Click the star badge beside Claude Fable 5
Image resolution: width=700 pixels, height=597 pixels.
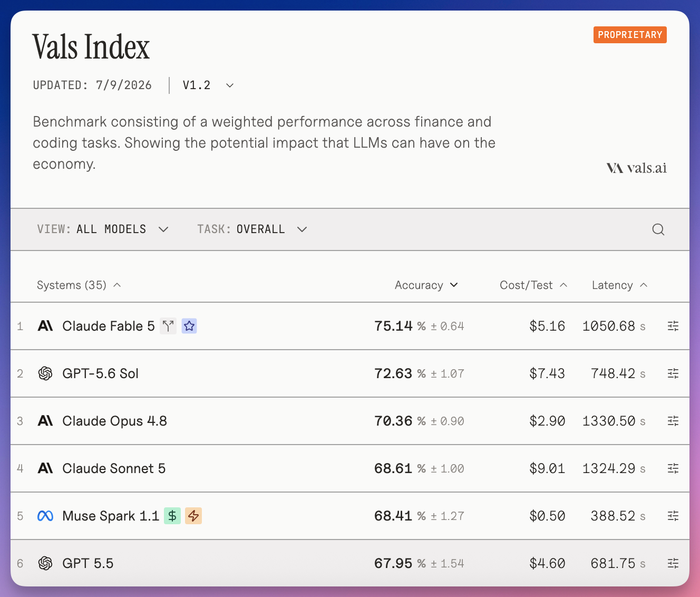[x=189, y=326]
